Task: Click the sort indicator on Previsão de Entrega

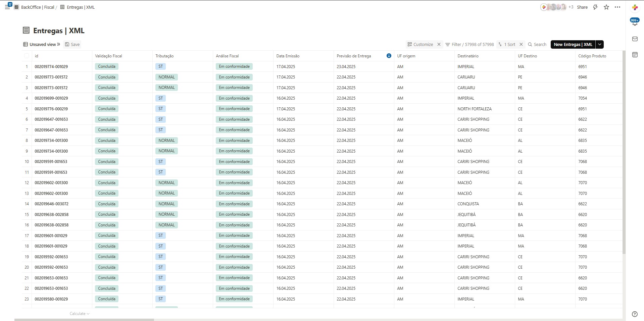Action: point(389,56)
